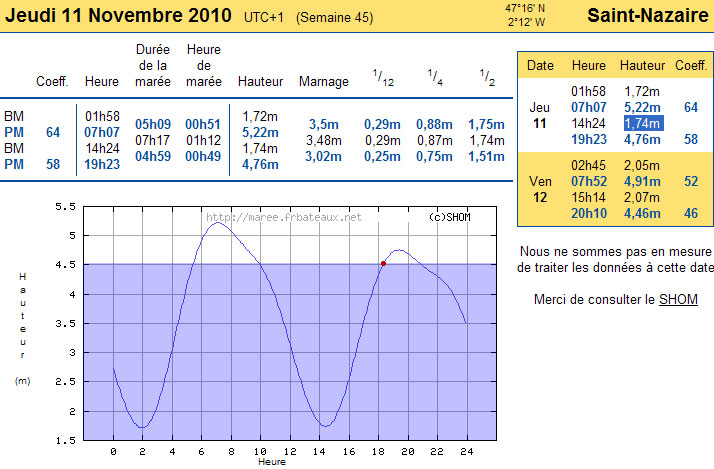The width and height of the screenshot is (714, 469).
Task: Select the highlighted 1,74m height cell
Action: (643, 123)
